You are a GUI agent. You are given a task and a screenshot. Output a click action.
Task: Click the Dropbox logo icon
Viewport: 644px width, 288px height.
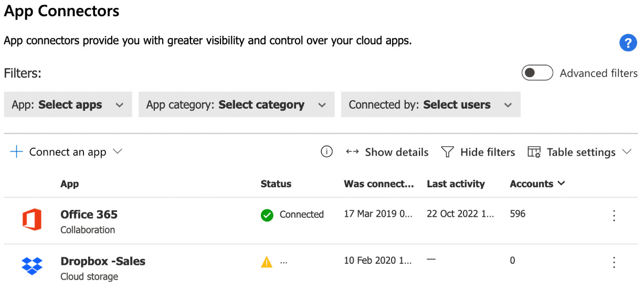point(32,265)
